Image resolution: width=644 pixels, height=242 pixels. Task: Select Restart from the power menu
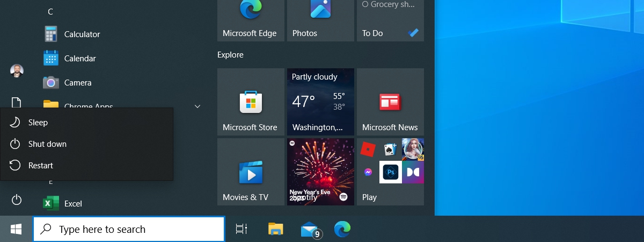40,166
